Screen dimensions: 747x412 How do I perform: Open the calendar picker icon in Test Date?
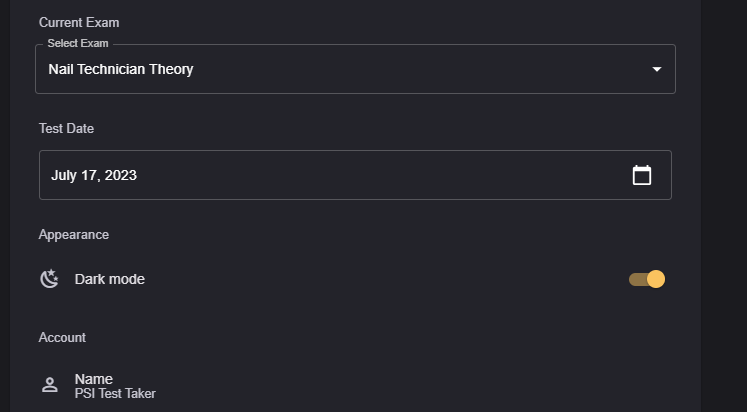click(642, 175)
